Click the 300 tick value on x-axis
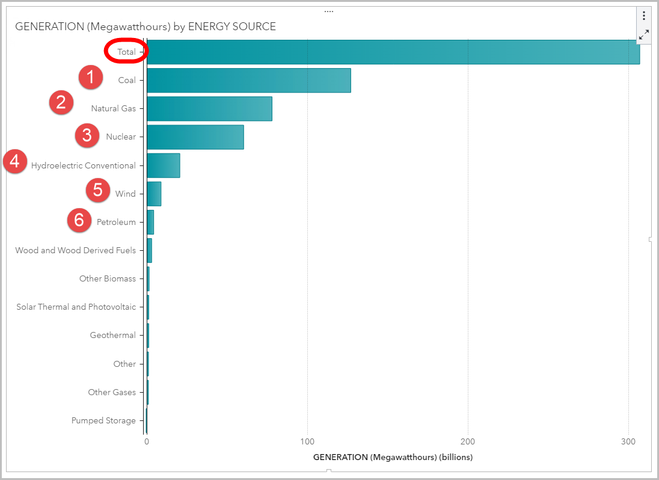 click(628, 442)
